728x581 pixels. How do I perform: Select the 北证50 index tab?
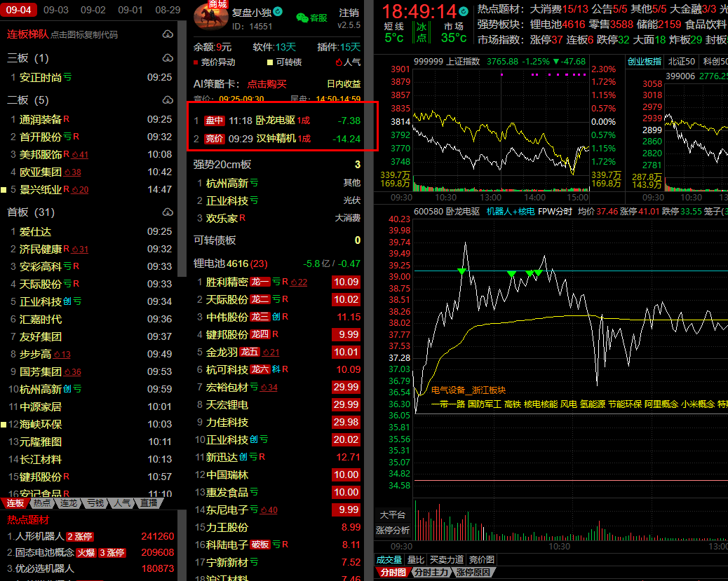(681, 61)
